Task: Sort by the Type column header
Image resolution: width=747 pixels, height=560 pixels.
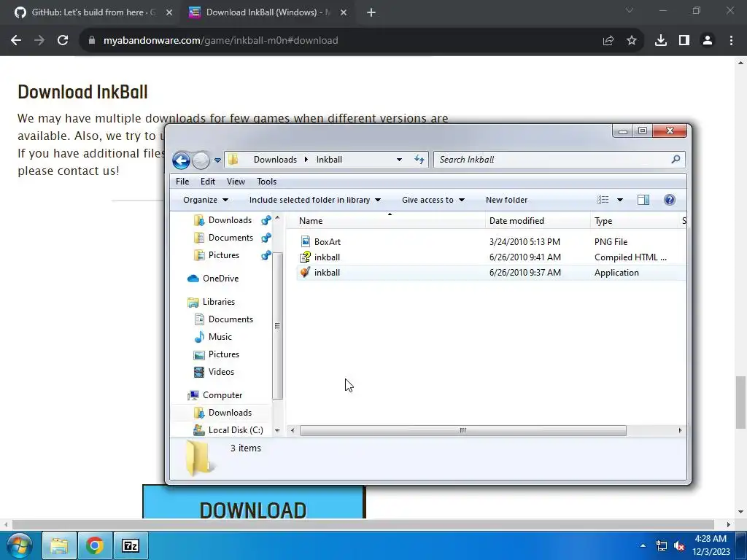Action: [x=634, y=221]
